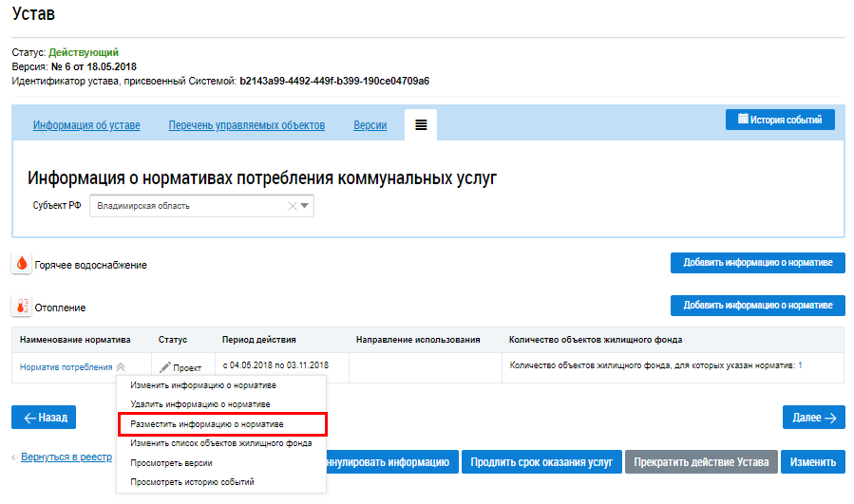
Task: Open the Субъект РФ dropdown arrow
Action: point(304,206)
